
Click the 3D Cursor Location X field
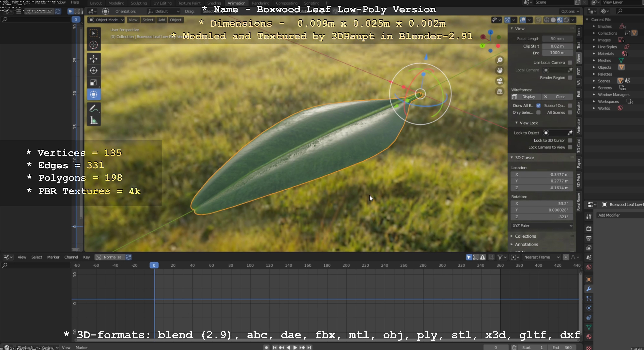tap(542, 175)
